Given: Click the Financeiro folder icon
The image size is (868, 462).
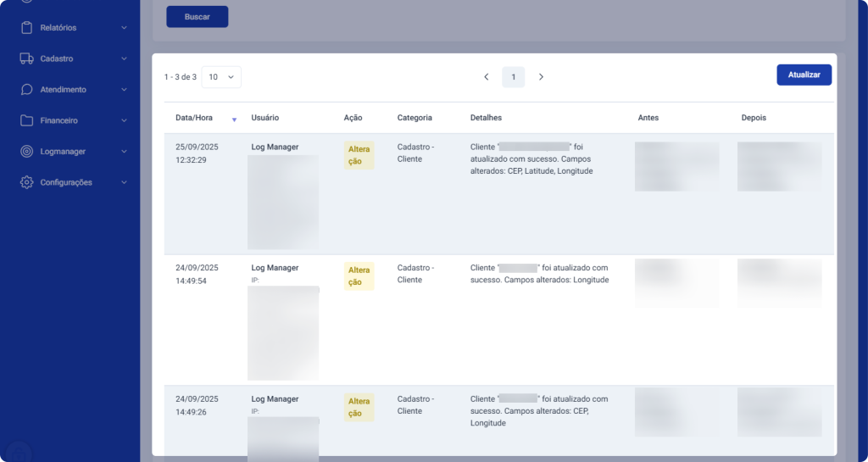Looking at the screenshot, I should (x=26, y=120).
